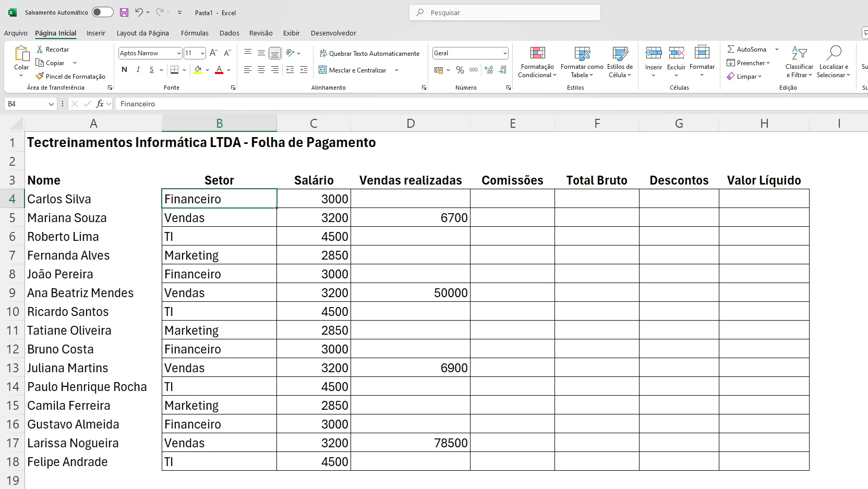Click the increase indent icon
Screen dimensions: 868x489
(x=304, y=70)
